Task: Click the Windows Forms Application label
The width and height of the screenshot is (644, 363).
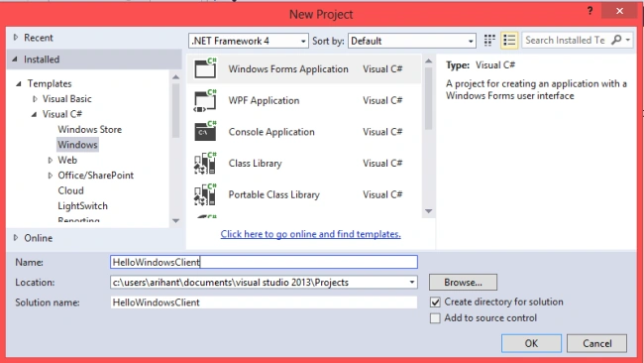Action: pyautogui.click(x=288, y=69)
